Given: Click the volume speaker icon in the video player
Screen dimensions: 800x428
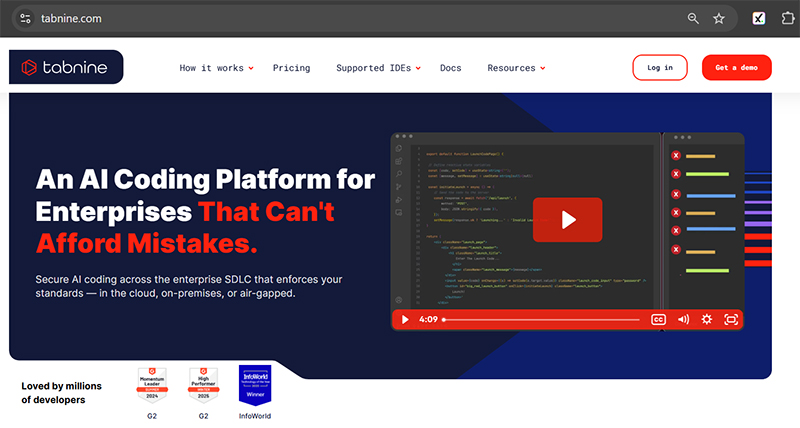Looking at the screenshot, I should 683,320.
